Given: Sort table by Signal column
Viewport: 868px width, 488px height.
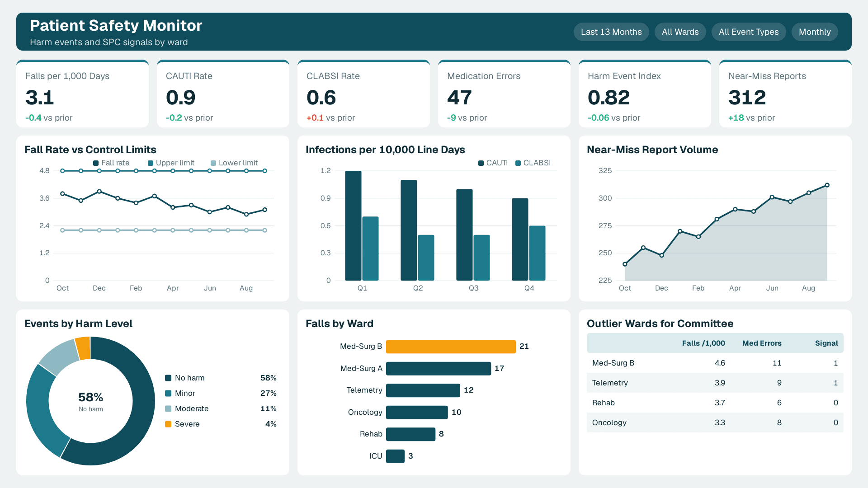Looking at the screenshot, I should (826, 343).
